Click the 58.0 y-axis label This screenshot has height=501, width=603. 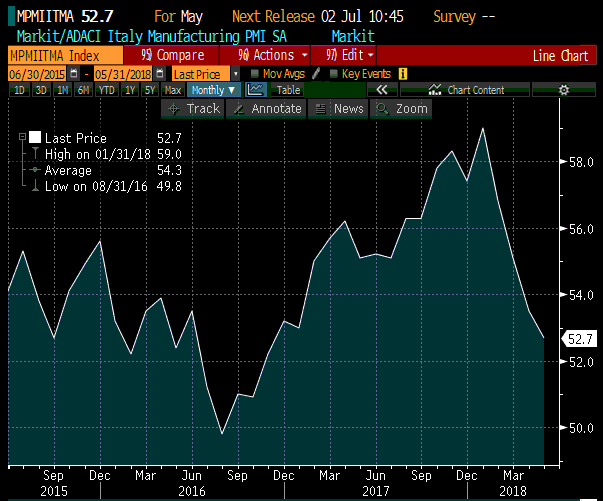click(581, 162)
